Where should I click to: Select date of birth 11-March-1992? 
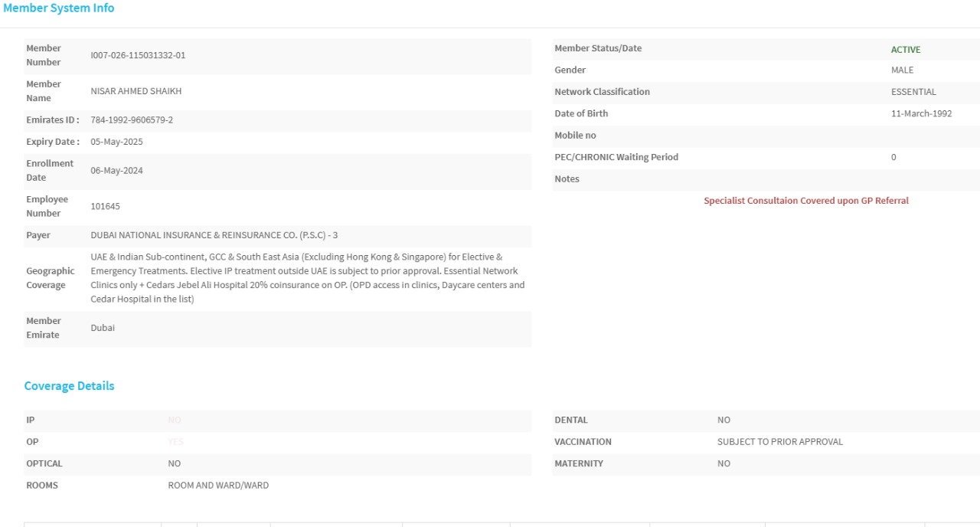click(922, 113)
